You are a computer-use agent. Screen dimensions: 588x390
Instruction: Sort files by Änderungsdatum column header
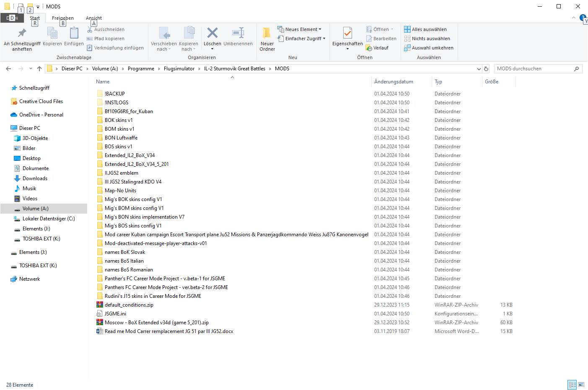(394, 82)
